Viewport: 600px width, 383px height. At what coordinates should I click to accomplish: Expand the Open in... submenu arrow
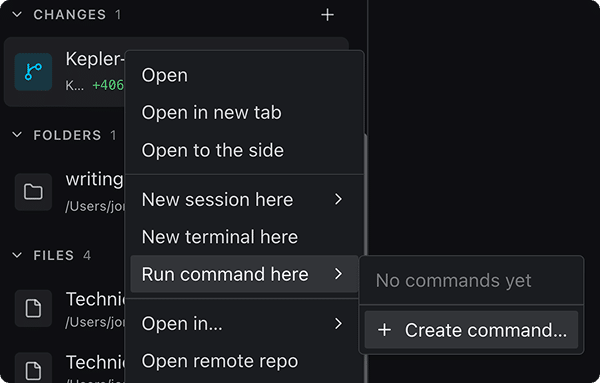(x=338, y=323)
